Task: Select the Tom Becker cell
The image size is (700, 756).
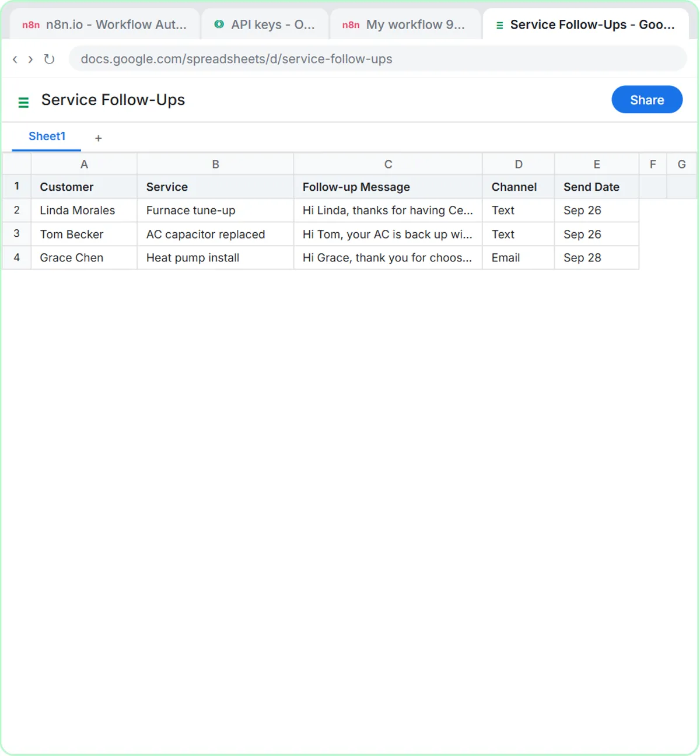Action: click(x=84, y=234)
